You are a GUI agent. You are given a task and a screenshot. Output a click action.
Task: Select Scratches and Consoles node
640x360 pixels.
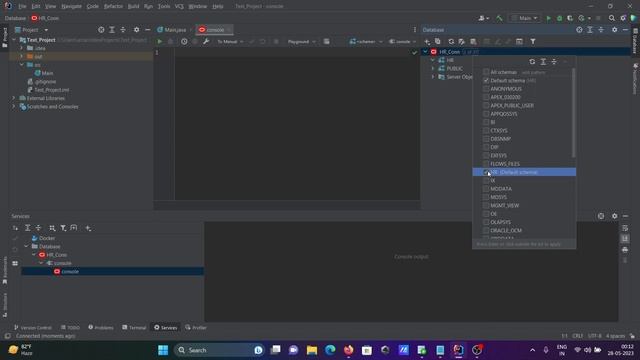(x=52, y=107)
